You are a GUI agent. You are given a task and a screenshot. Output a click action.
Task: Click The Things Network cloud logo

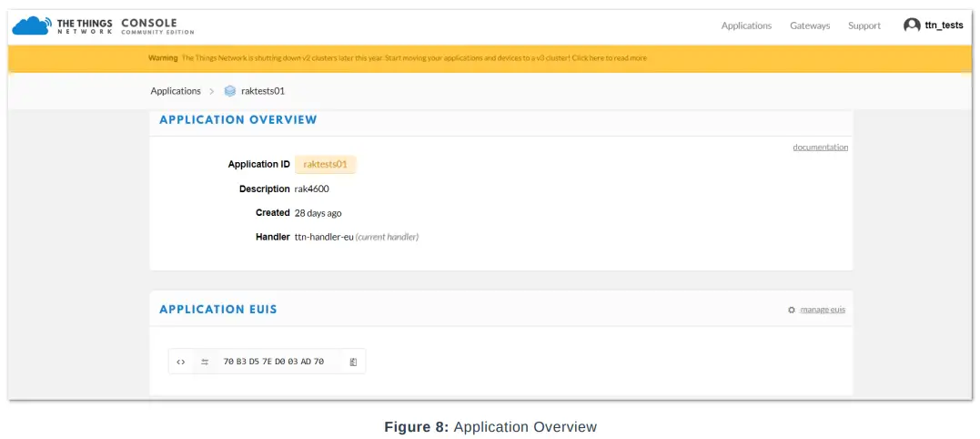pos(32,26)
